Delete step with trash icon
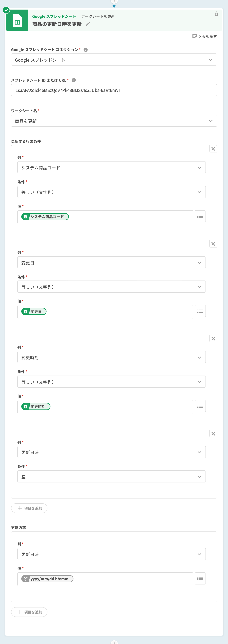228x644 pixels. click(x=216, y=14)
